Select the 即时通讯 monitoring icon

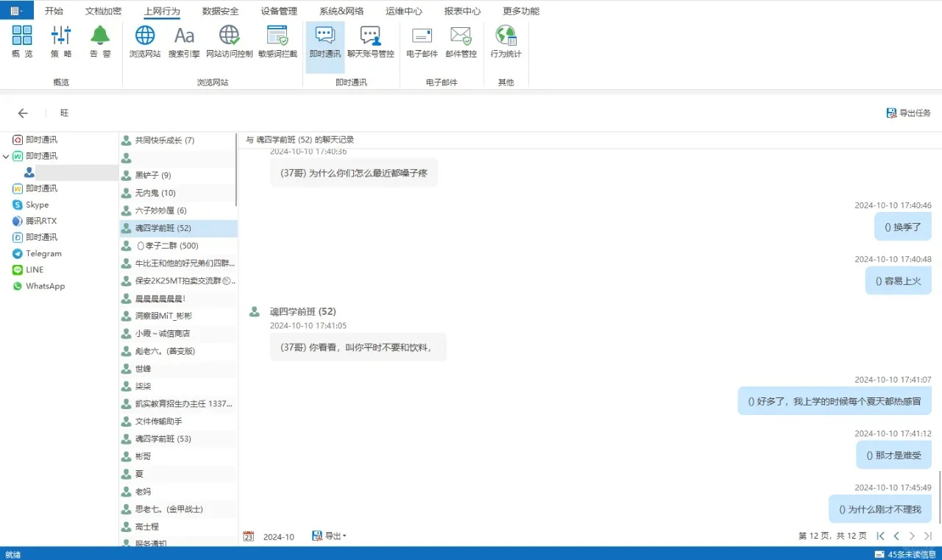(x=324, y=42)
